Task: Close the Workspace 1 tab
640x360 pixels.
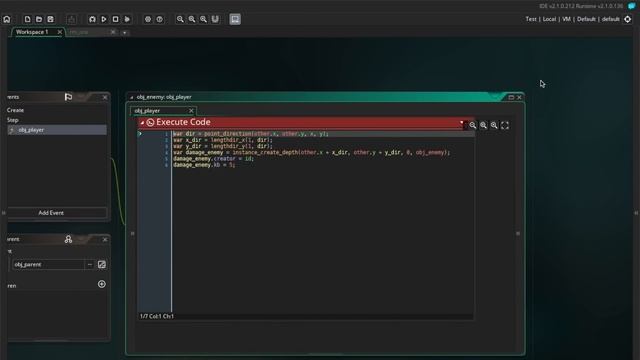Action: point(60,32)
